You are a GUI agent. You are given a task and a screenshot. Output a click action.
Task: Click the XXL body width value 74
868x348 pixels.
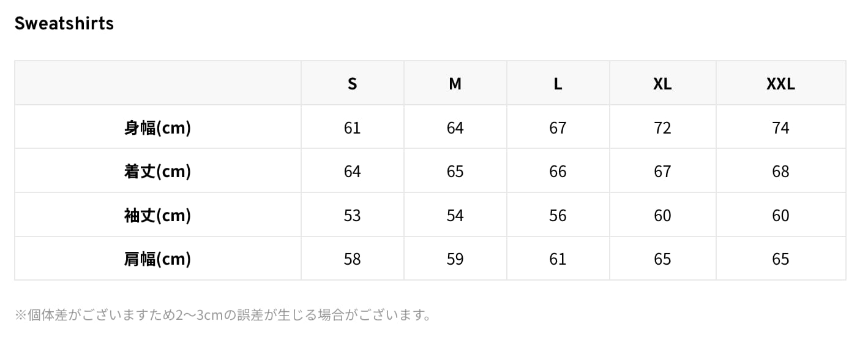(780, 128)
